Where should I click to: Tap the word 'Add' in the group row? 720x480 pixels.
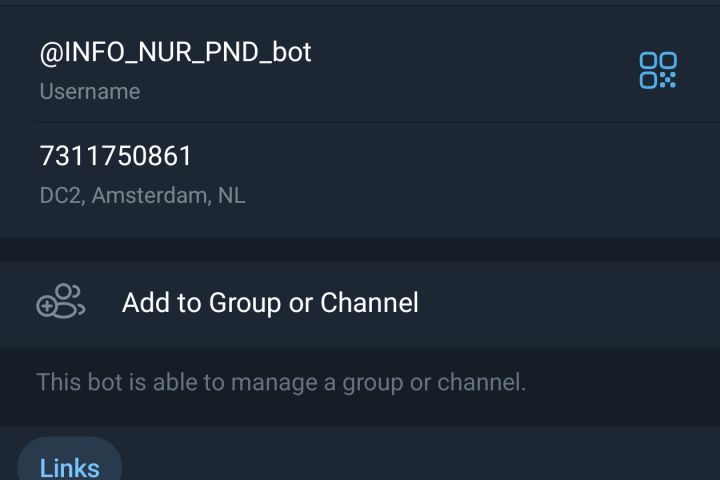coord(145,303)
